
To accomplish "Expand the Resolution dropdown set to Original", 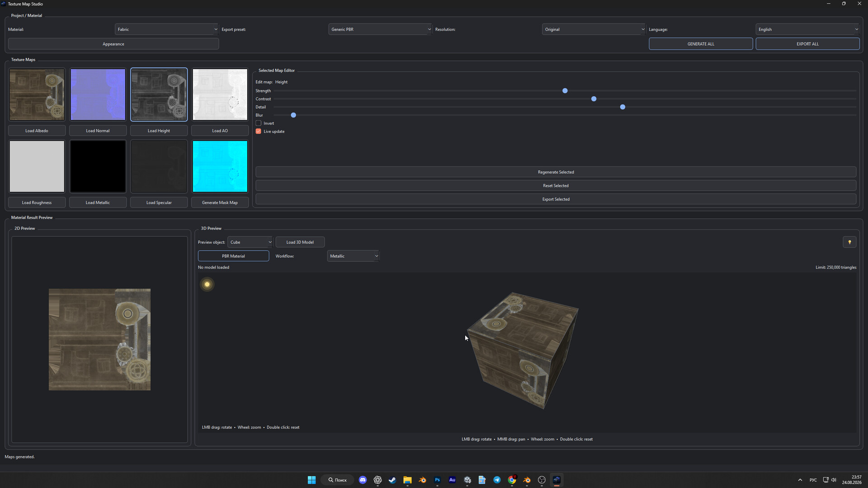I will [x=594, y=29].
